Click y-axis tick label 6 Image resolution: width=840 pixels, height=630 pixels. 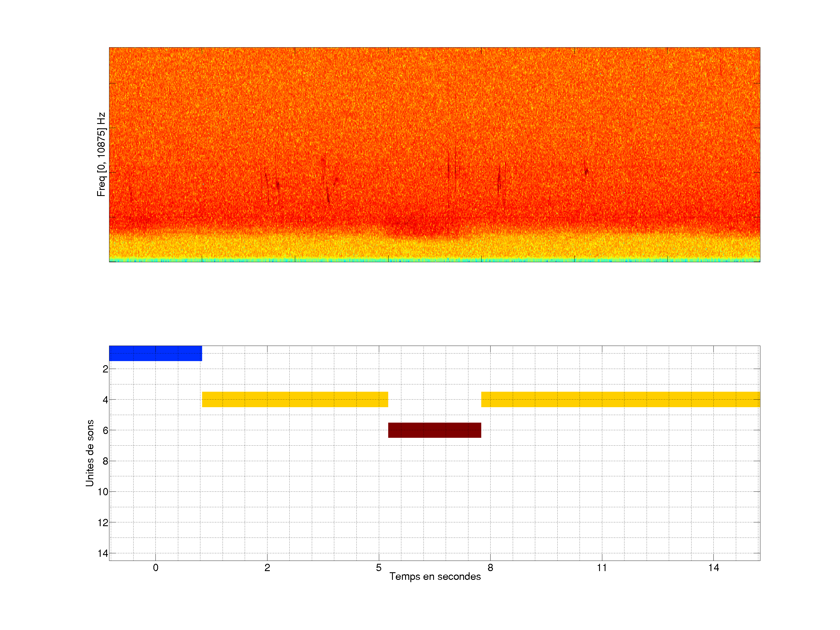(x=105, y=430)
